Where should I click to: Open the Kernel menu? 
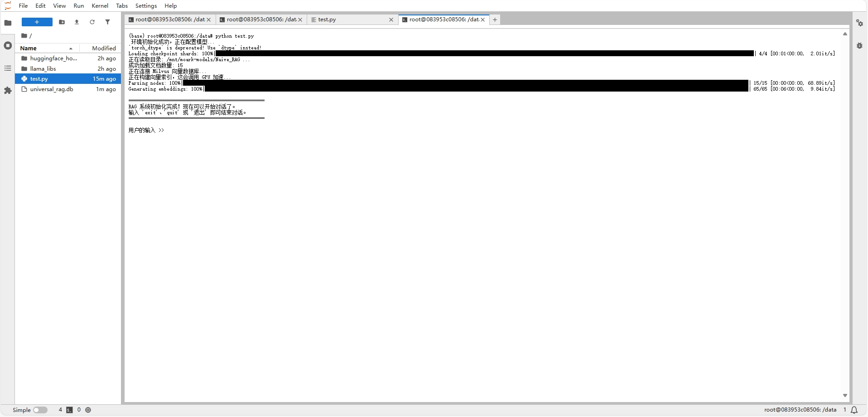[100, 5]
